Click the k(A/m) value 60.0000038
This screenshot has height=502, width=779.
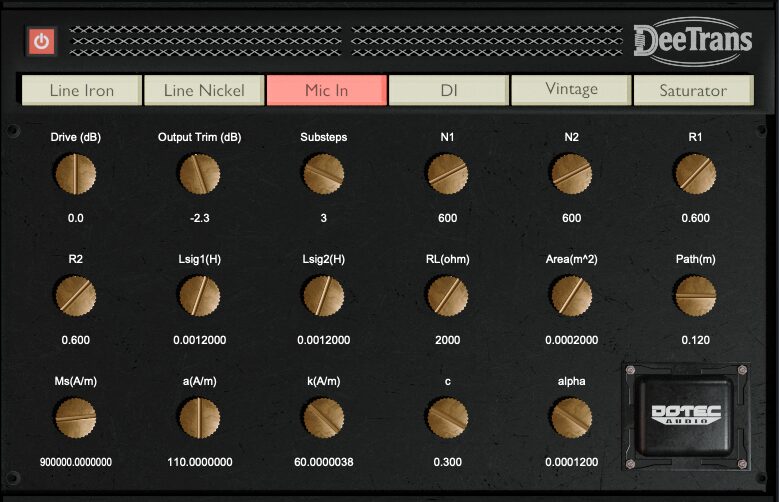(x=324, y=462)
